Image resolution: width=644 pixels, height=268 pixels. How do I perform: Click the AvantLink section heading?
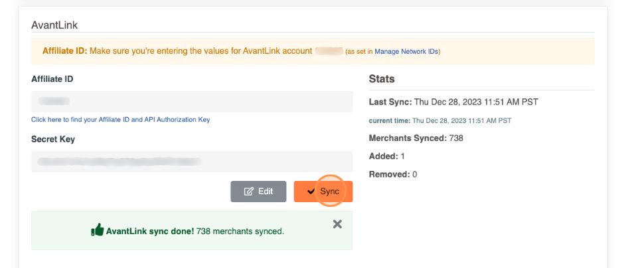(x=54, y=25)
